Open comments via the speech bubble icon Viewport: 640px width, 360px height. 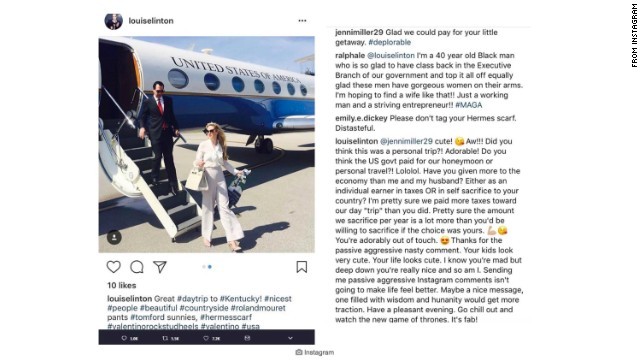coord(137,267)
